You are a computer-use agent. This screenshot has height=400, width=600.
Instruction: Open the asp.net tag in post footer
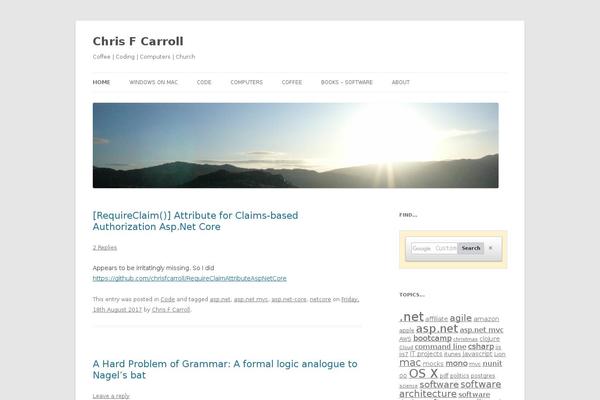pyautogui.click(x=220, y=299)
